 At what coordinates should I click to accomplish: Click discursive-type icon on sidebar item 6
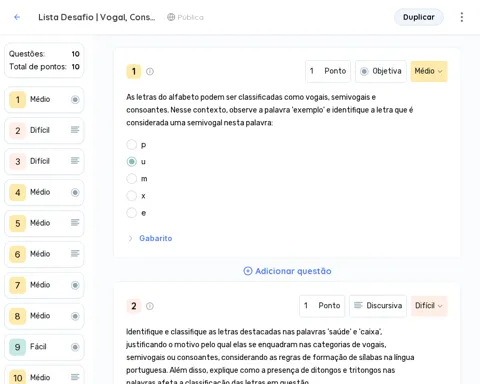tap(75, 254)
